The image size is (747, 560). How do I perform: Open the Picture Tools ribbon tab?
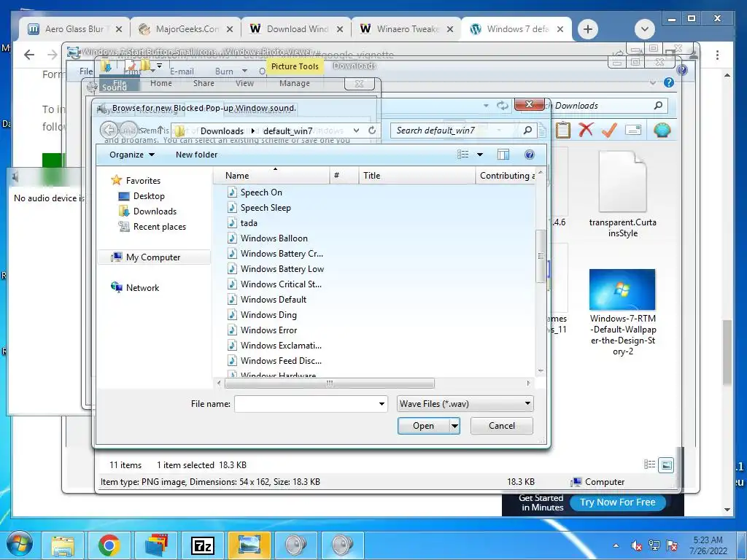pos(295,66)
